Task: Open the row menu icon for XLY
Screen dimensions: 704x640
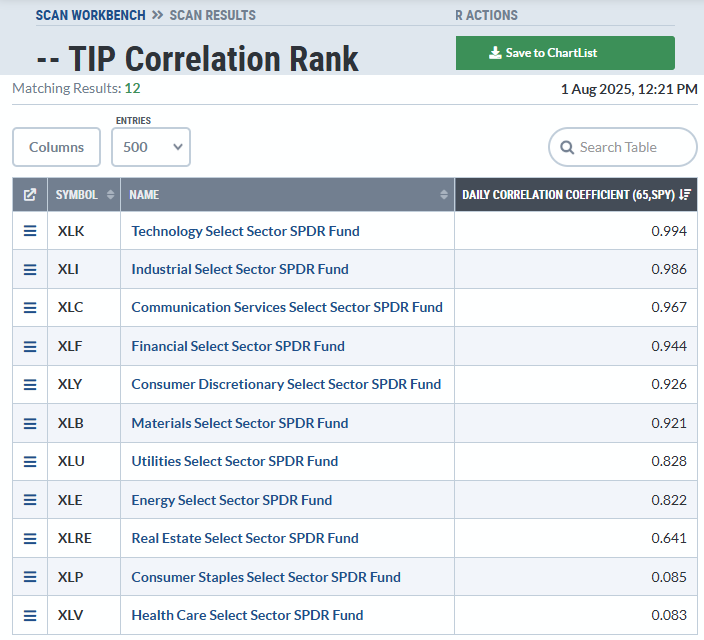Action: [30, 385]
